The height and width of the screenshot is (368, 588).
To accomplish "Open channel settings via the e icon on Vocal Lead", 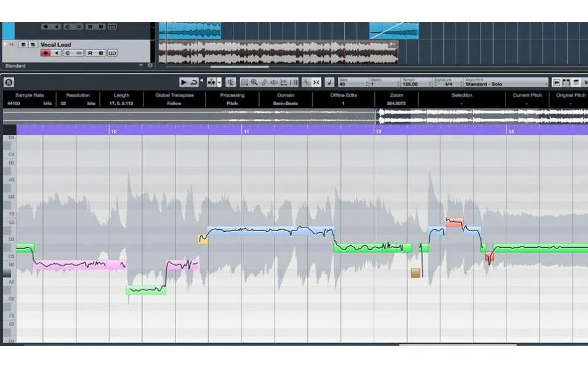I will click(x=68, y=52).
